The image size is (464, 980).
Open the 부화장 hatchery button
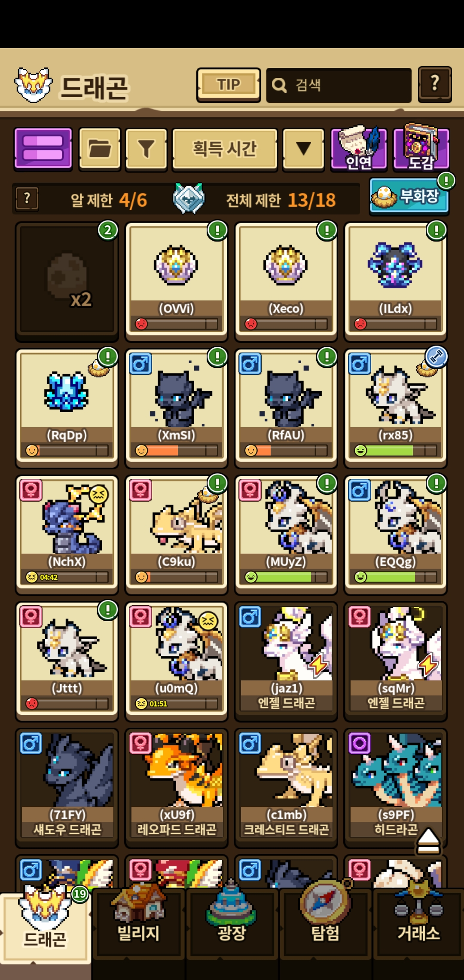409,197
